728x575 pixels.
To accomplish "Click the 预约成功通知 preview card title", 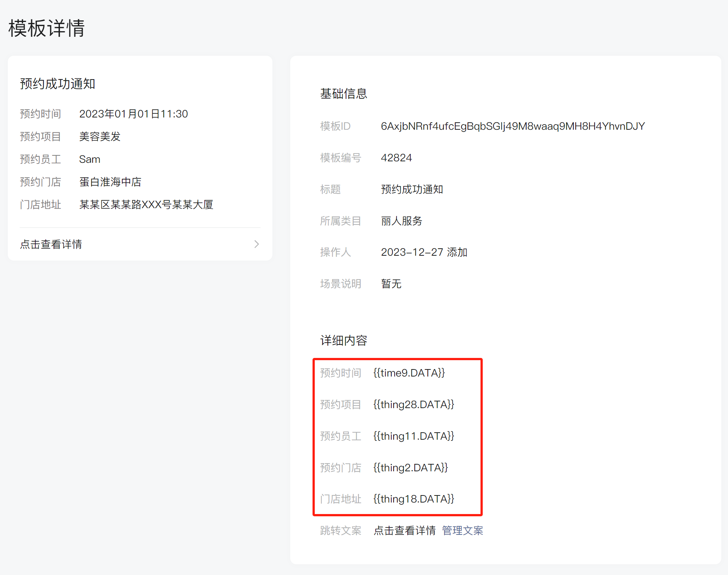I will pos(58,84).
